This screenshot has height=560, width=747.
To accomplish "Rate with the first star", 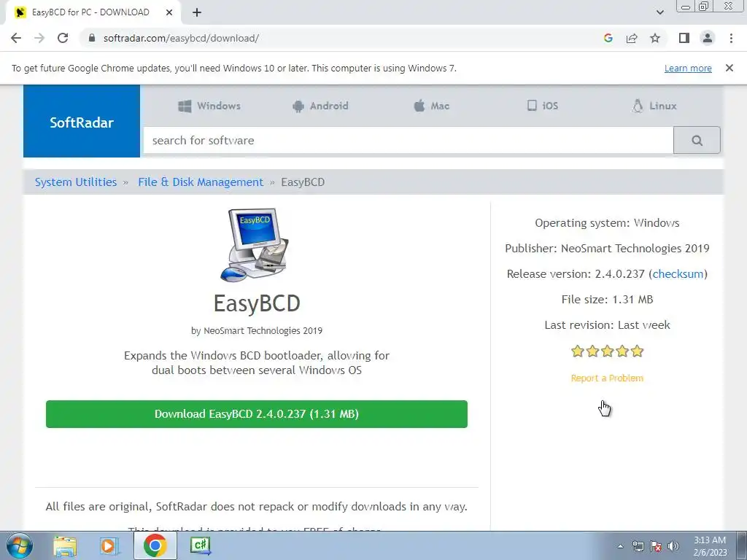I will click(578, 351).
